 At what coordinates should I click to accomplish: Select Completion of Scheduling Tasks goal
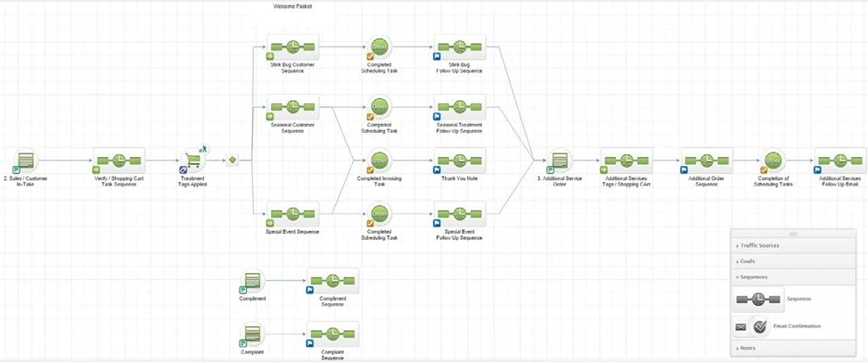click(x=774, y=161)
